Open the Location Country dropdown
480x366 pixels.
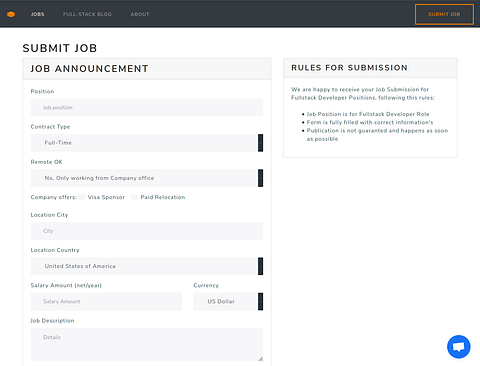147,266
